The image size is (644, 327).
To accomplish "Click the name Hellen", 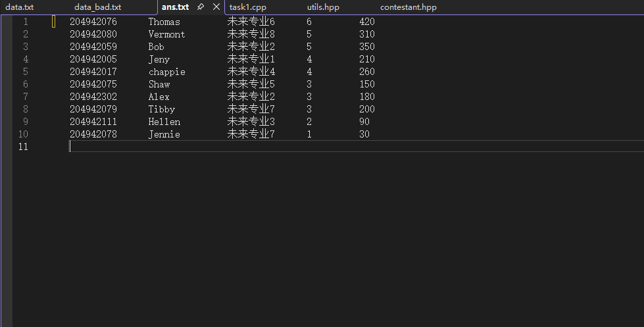I will point(164,122).
